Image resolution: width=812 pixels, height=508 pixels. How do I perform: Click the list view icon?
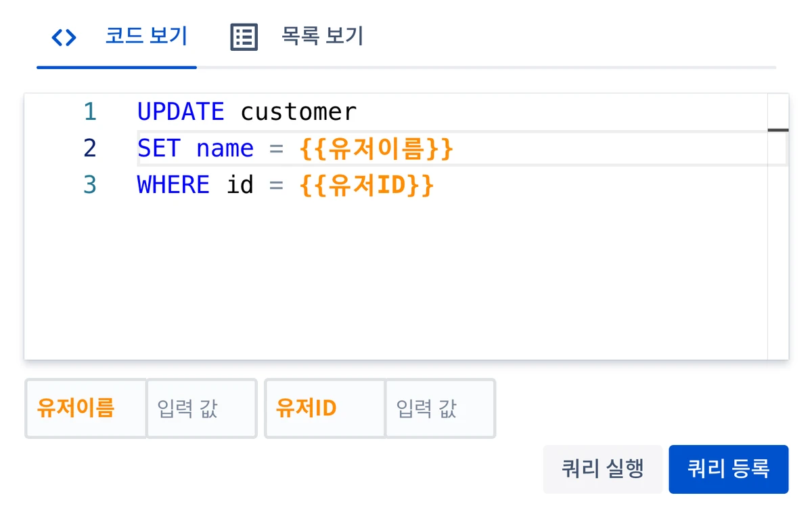(x=244, y=37)
